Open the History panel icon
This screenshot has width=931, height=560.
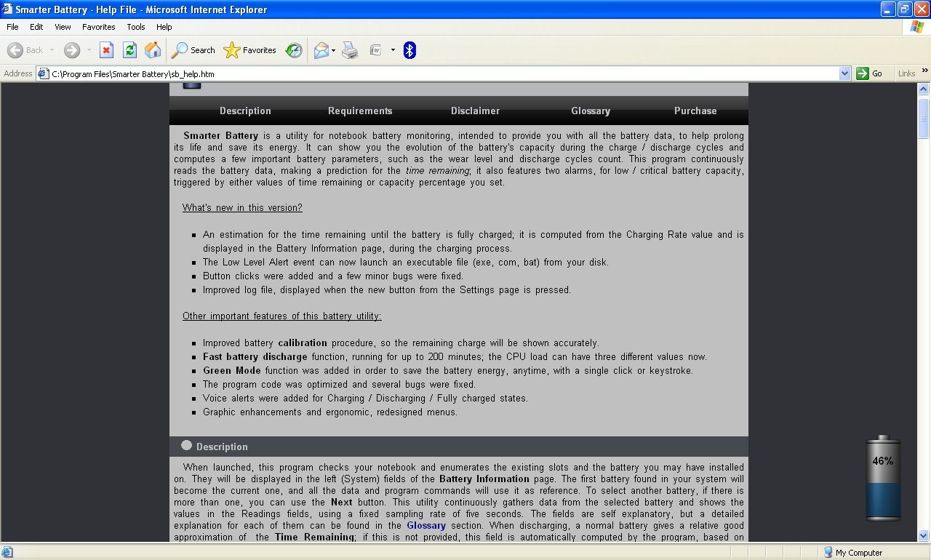(x=294, y=50)
